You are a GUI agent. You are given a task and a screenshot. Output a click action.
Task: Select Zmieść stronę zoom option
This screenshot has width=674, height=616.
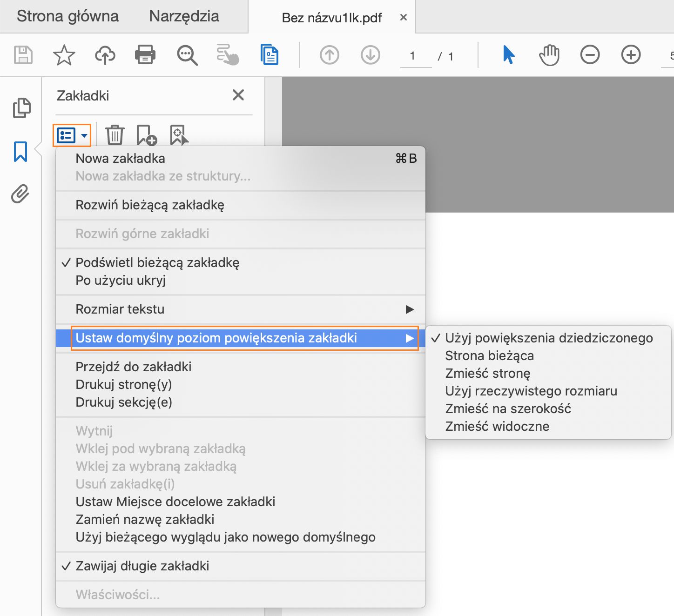(548, 374)
